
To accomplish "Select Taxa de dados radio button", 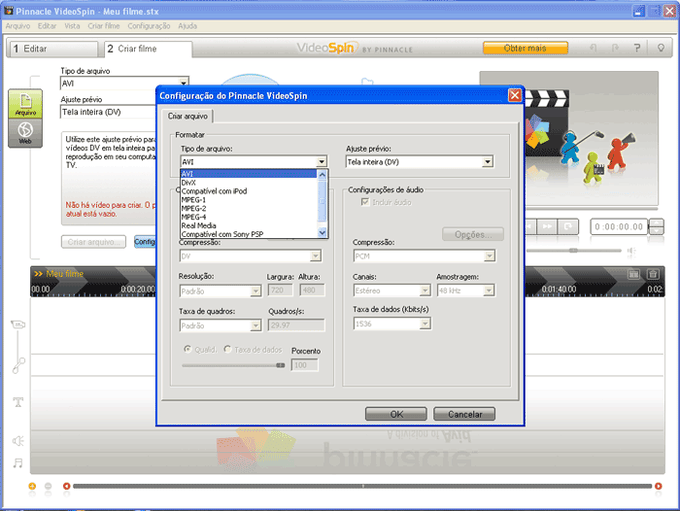I will click(x=227, y=349).
